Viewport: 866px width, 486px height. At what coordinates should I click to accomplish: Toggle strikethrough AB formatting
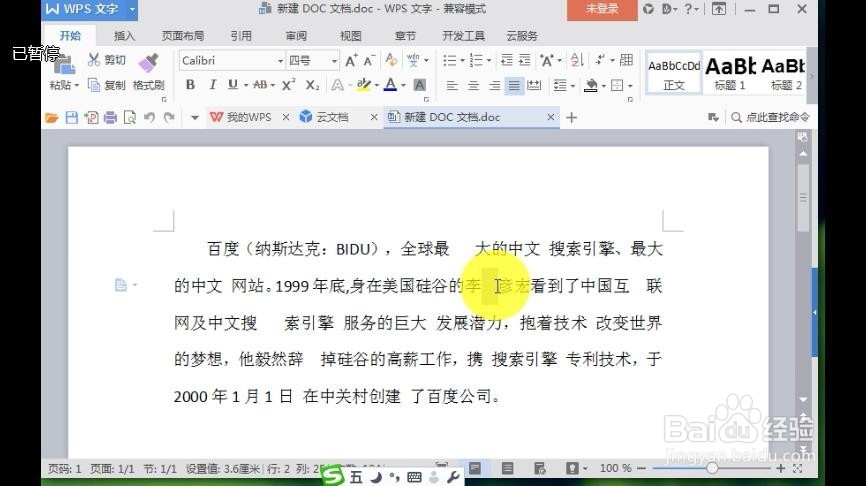260,84
